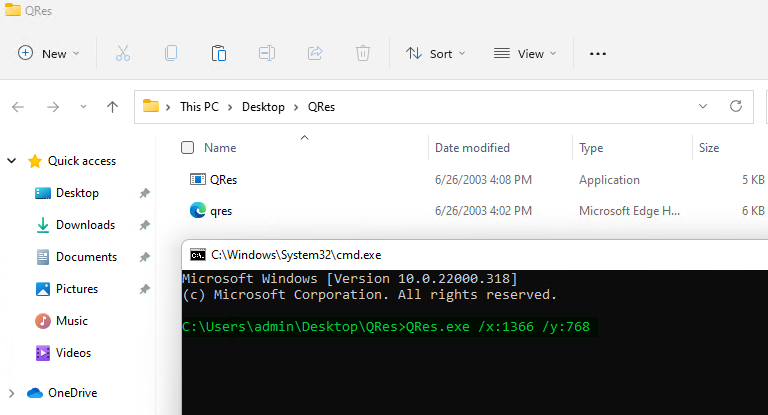Click the Microsoft Edge H... type cell
768x415 pixels.
(x=629, y=211)
